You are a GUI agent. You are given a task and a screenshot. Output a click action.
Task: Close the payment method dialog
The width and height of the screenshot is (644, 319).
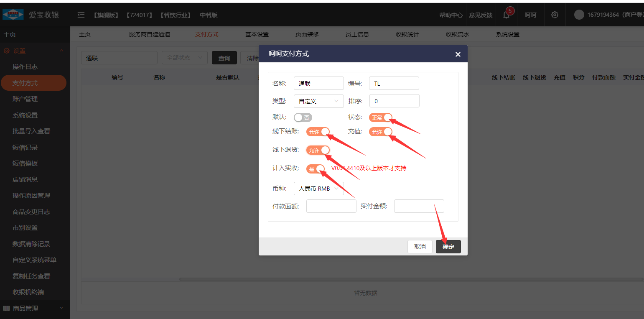coord(458,54)
